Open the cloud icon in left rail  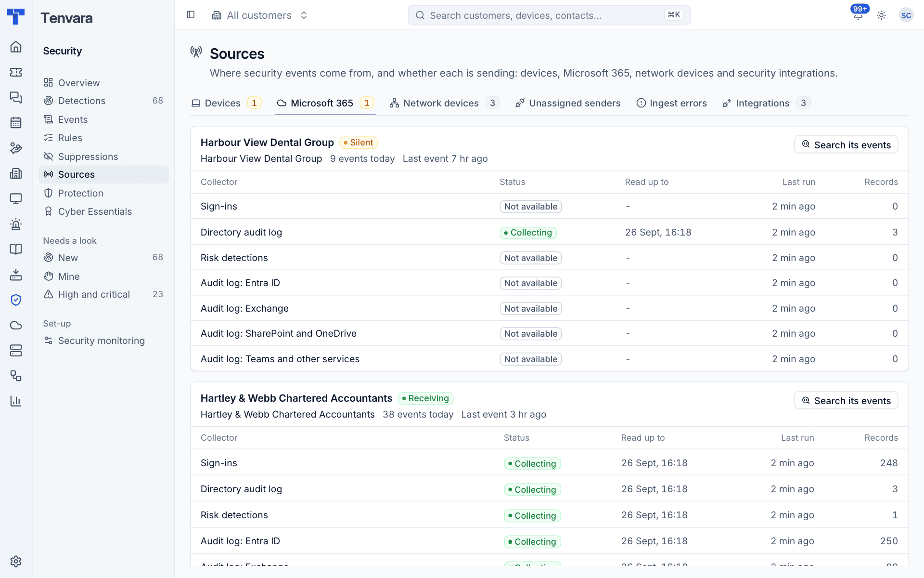point(16,325)
